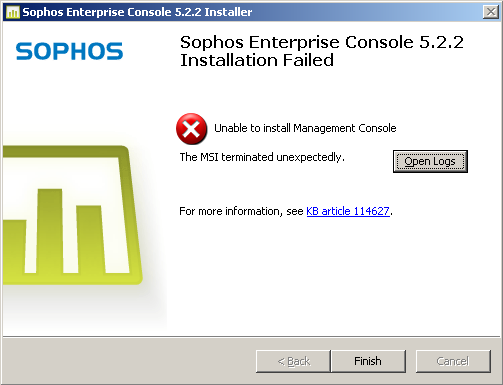Click "The MSI terminated unexpectedly." text

coord(262,157)
